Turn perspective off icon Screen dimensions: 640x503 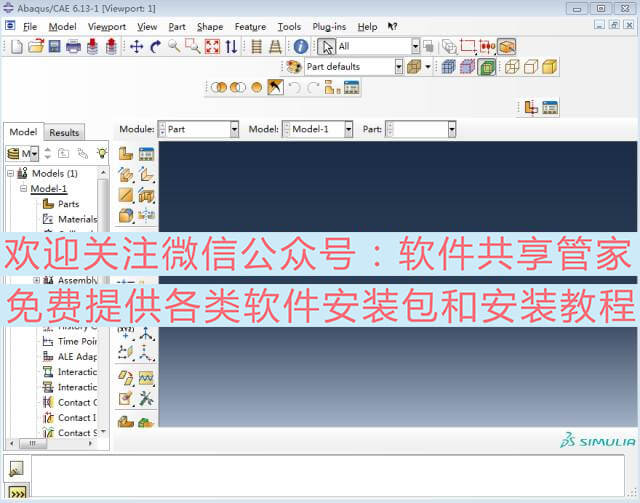[x=256, y=47]
